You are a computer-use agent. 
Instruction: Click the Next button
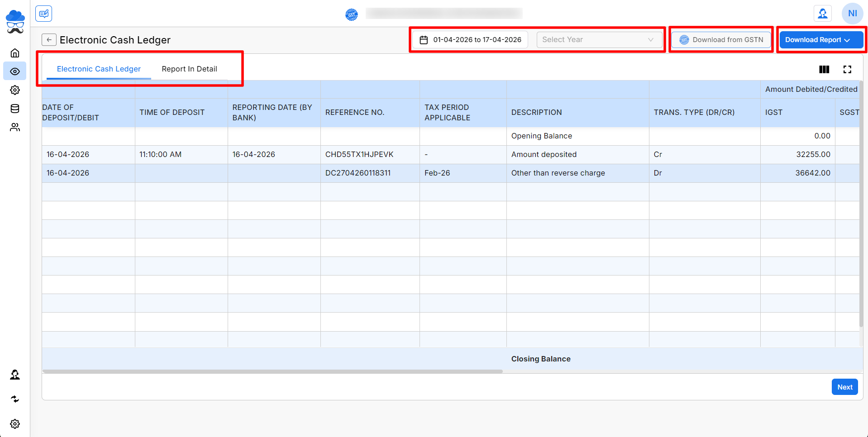(x=844, y=387)
